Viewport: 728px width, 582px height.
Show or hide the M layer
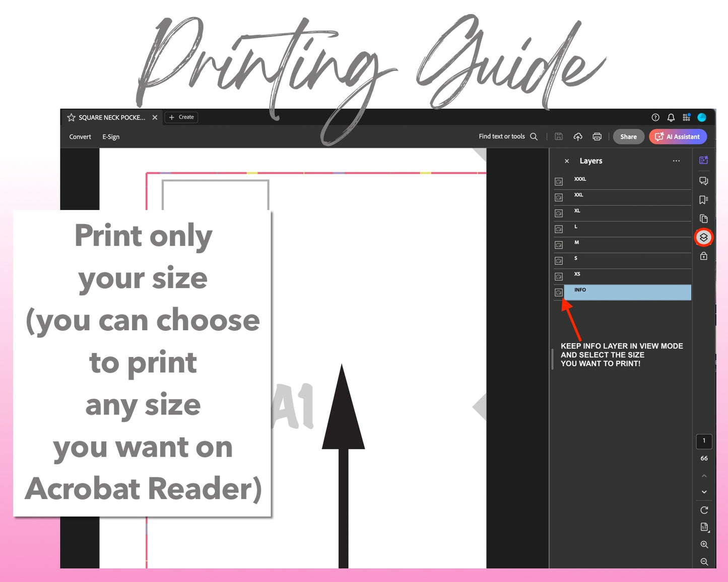click(x=559, y=245)
